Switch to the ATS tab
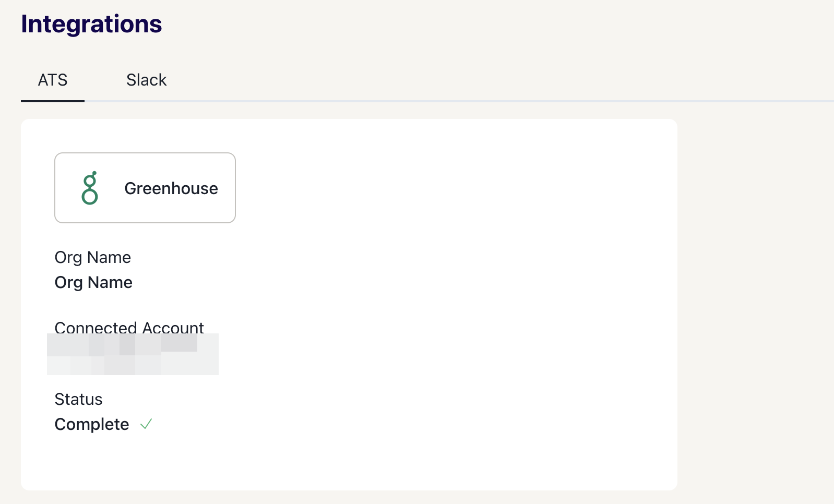 point(53,80)
